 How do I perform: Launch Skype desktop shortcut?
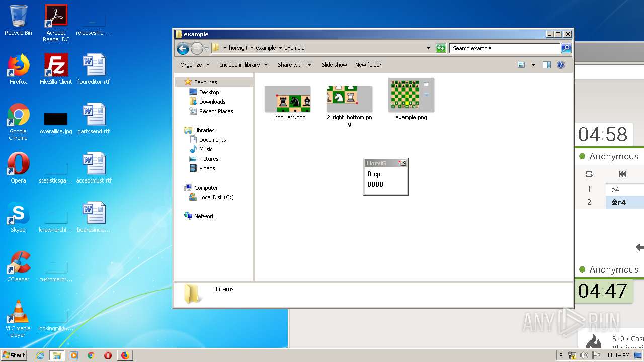pos(18,217)
